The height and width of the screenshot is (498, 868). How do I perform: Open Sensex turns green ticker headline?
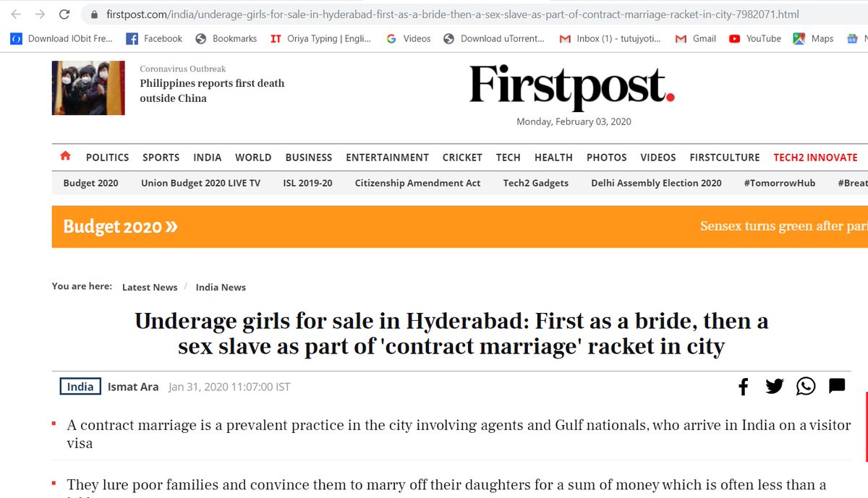pos(783,226)
